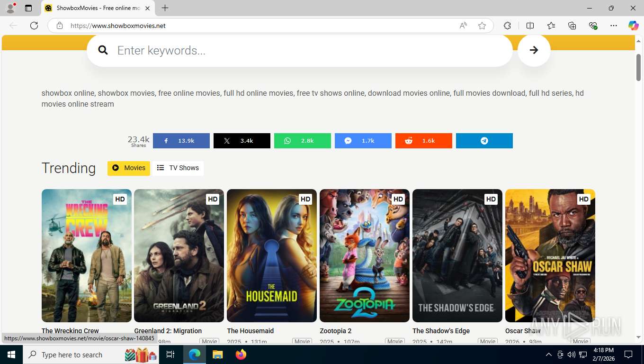Click the page vertical scrollbar thumb

pos(638,67)
